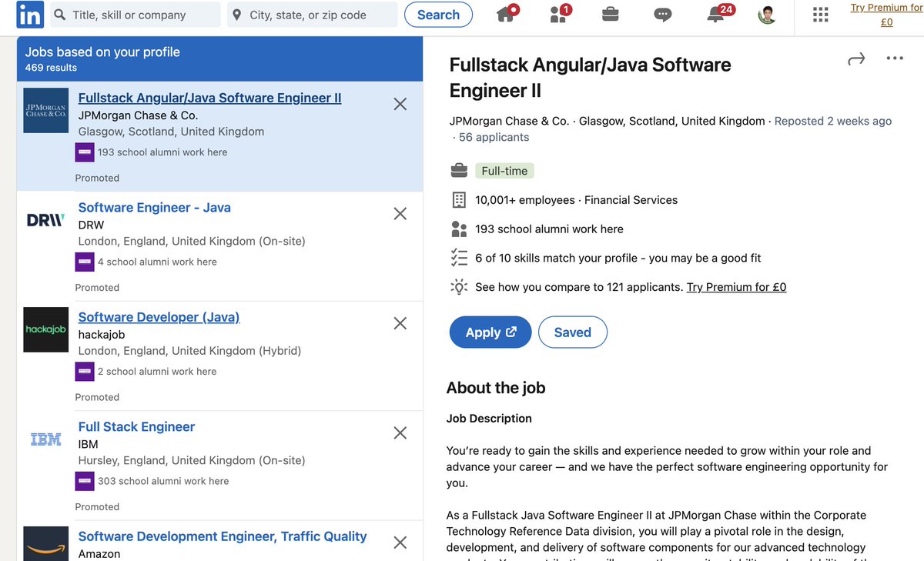Open the three-dot more options menu

pyautogui.click(x=895, y=58)
